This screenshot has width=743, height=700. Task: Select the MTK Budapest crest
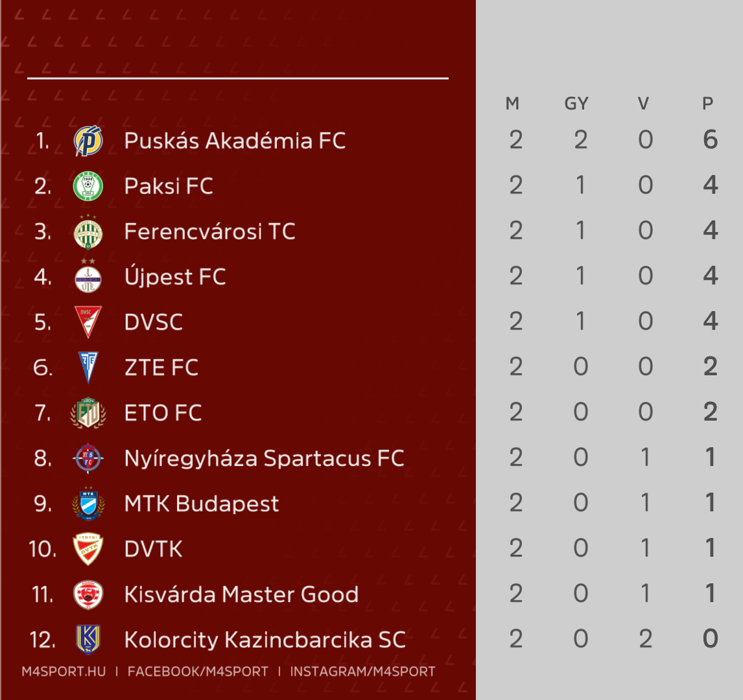[x=88, y=503]
